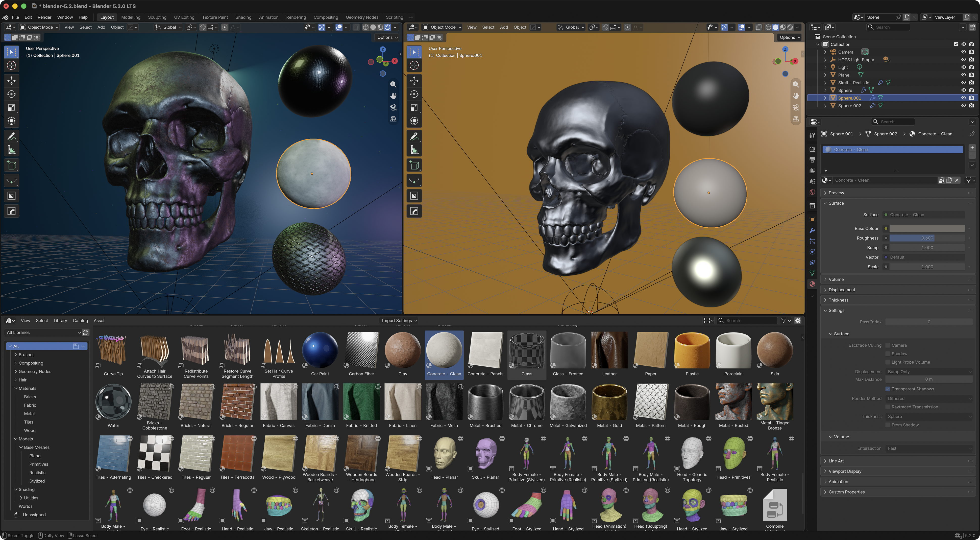Select the Rotate tool in right viewport
This screenshot has width=980, height=540.
point(414,94)
